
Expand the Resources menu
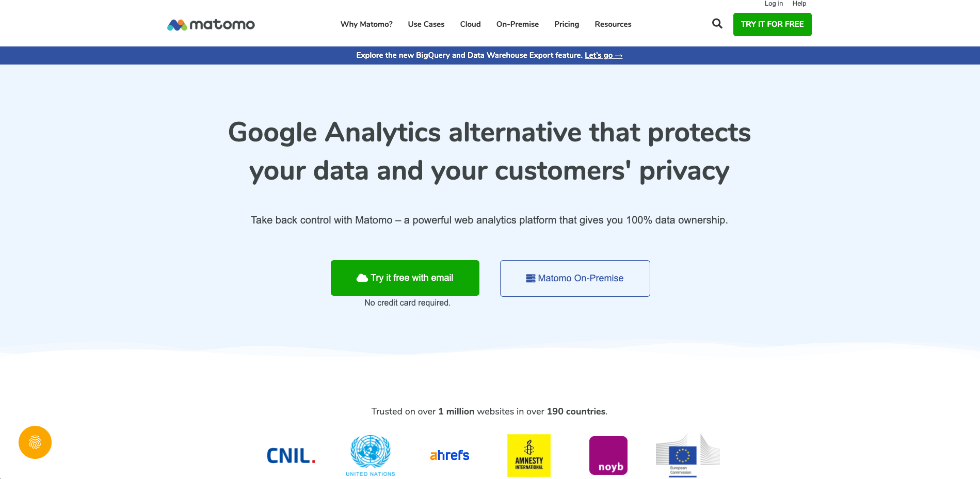[x=613, y=24]
